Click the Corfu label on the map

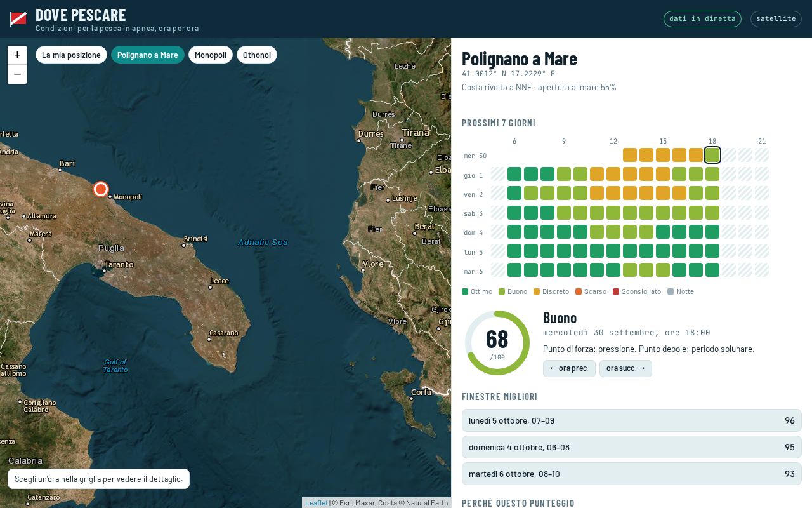click(421, 392)
